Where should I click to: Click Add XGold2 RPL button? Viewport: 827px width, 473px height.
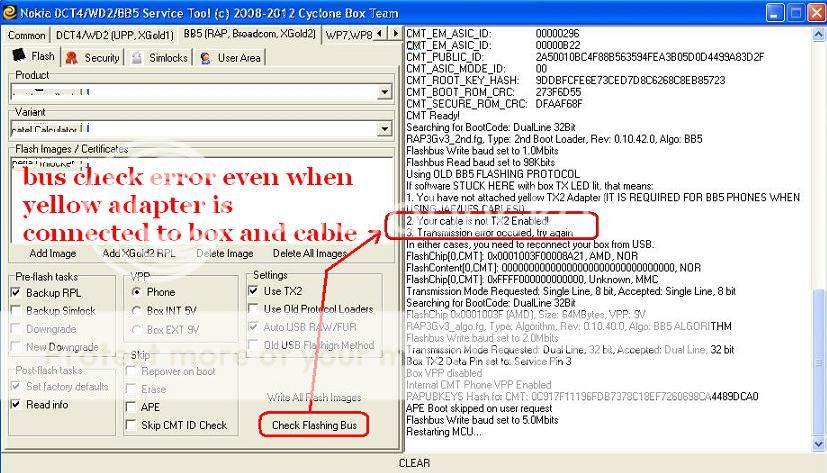point(139,253)
